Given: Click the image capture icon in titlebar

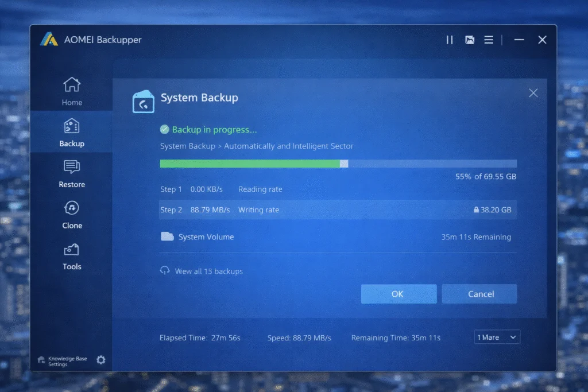Looking at the screenshot, I should 470,40.
